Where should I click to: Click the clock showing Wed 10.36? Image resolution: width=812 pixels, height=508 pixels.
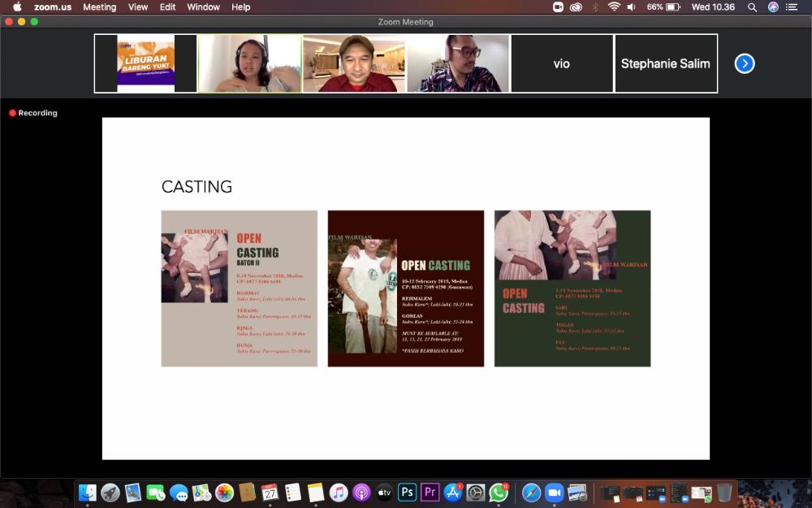point(713,7)
